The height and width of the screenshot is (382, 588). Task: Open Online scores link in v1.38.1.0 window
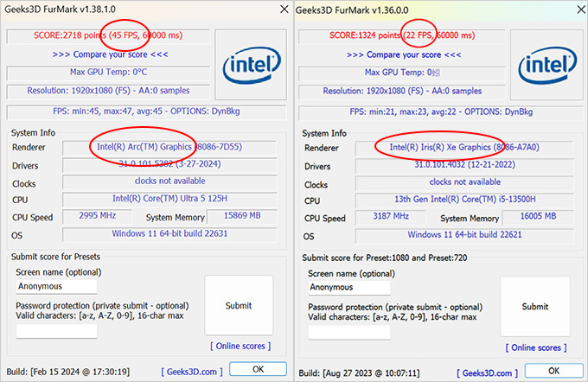(x=240, y=346)
